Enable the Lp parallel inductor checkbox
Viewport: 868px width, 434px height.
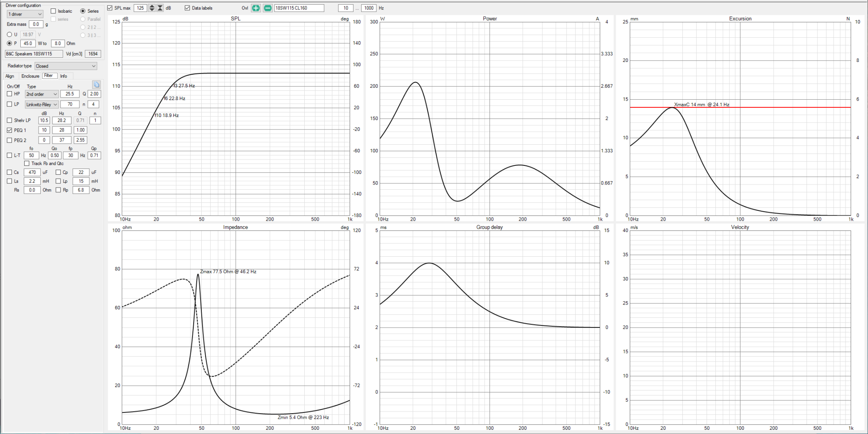[x=58, y=181]
